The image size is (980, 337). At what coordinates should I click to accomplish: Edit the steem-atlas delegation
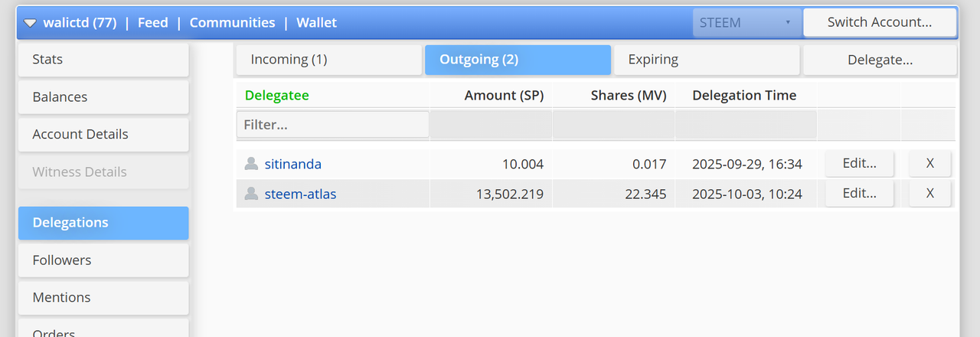click(859, 193)
